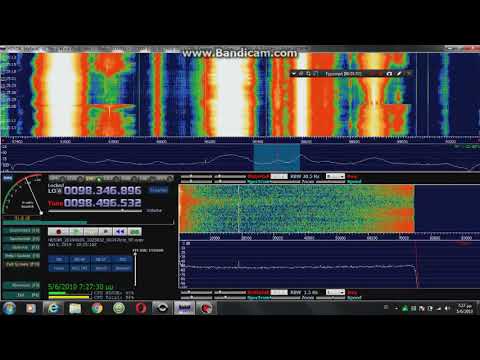Adjust the first lower Waterfall slider
The height and width of the screenshot is (360, 480).
tap(196, 292)
